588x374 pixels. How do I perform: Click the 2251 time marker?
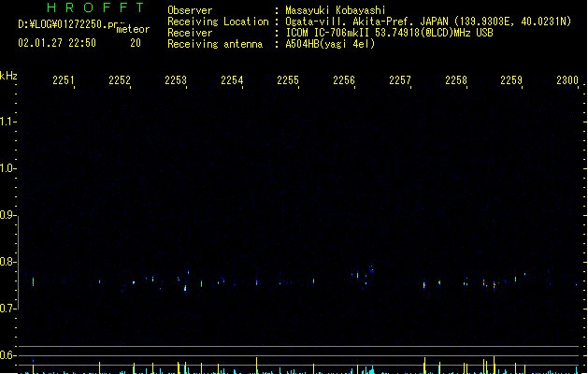64,80
